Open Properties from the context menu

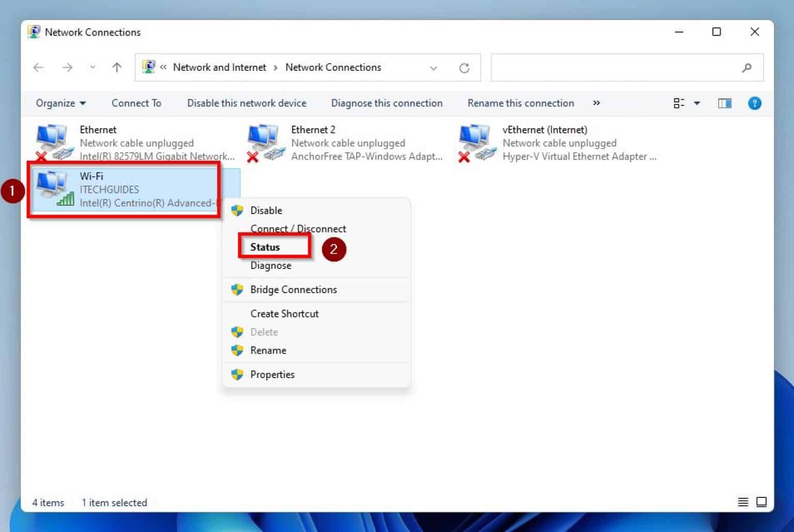point(272,374)
